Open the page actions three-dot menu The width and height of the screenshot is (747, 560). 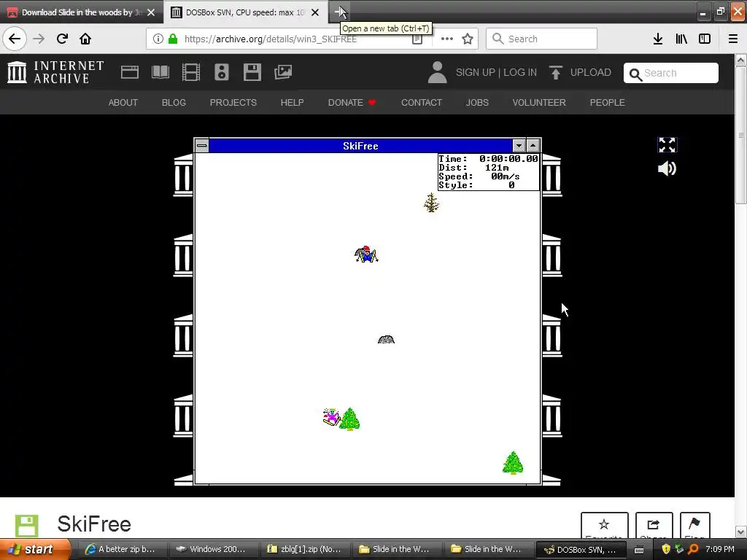point(447,39)
